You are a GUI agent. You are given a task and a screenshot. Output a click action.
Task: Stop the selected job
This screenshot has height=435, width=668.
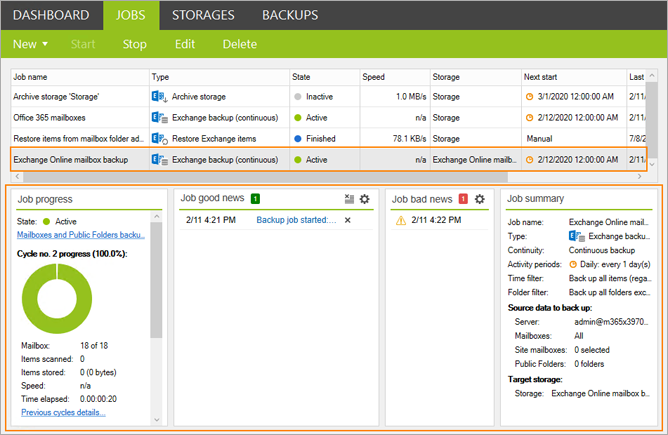pos(135,44)
